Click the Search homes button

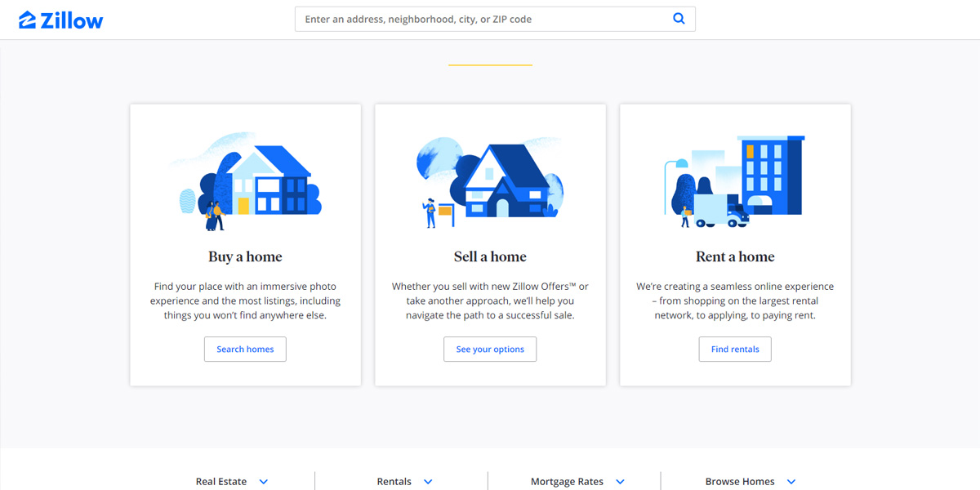245,349
